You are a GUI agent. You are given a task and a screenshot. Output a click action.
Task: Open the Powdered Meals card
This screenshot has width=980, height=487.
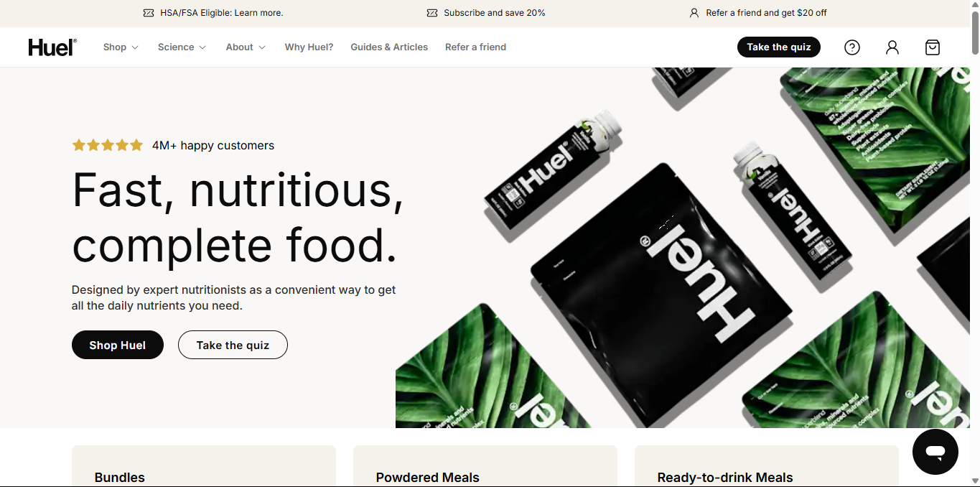point(485,466)
